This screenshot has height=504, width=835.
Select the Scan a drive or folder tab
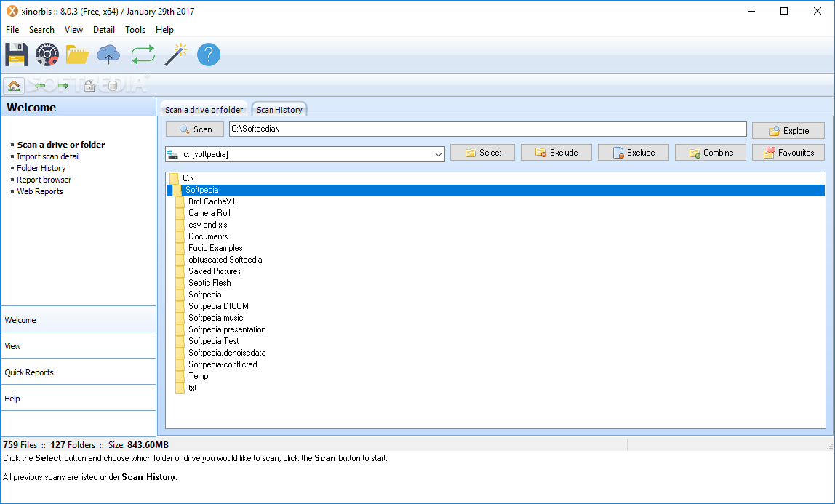[x=204, y=109]
